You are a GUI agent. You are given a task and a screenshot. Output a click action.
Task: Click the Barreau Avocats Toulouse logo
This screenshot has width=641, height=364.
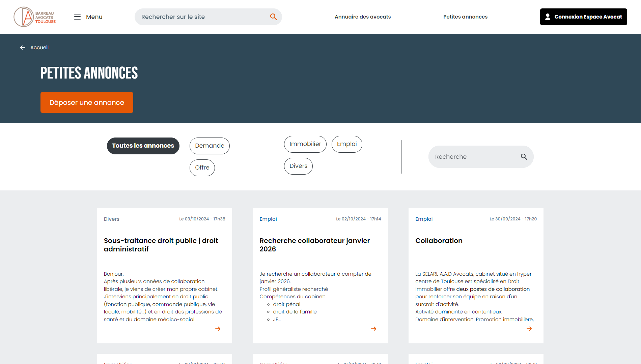(x=35, y=17)
